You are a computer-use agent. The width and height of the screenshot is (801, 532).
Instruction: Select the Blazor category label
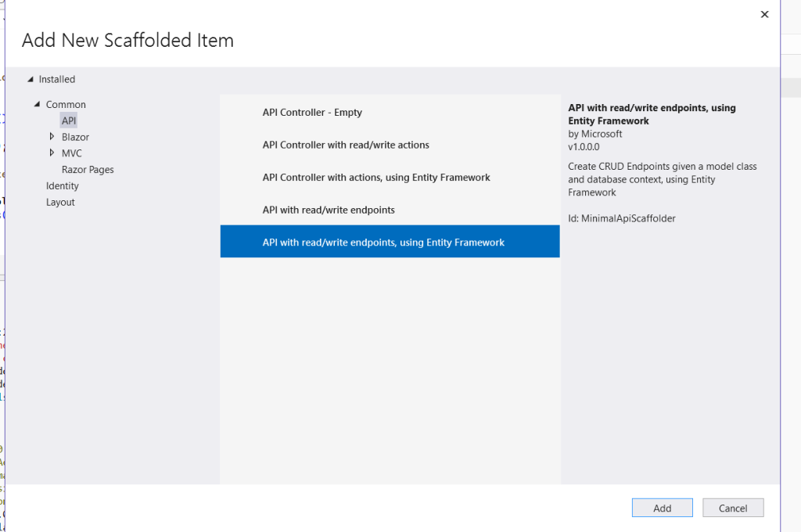[76, 137]
